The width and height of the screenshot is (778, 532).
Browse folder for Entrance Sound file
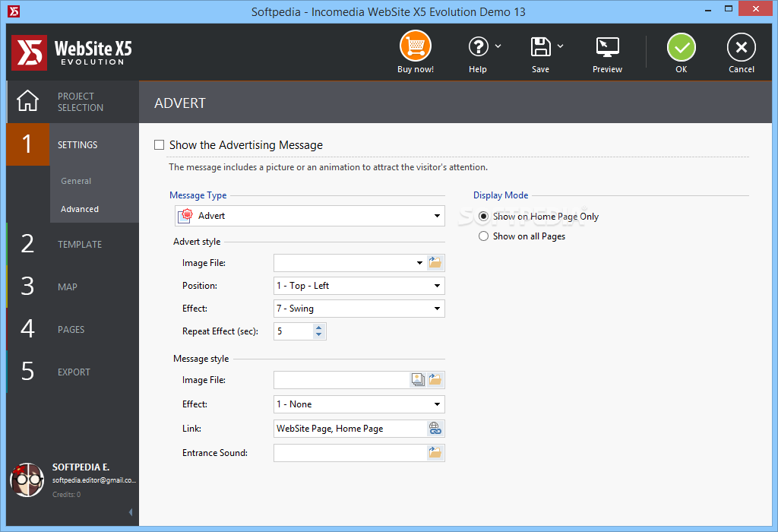435,453
